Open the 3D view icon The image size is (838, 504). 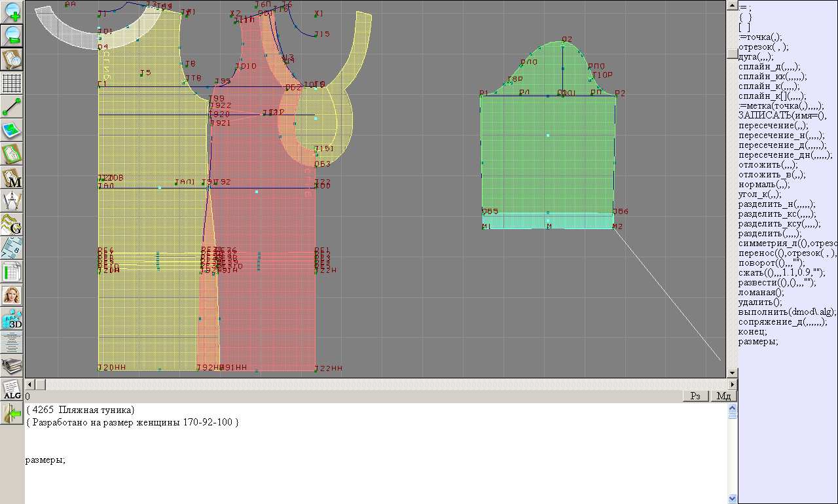(12, 319)
